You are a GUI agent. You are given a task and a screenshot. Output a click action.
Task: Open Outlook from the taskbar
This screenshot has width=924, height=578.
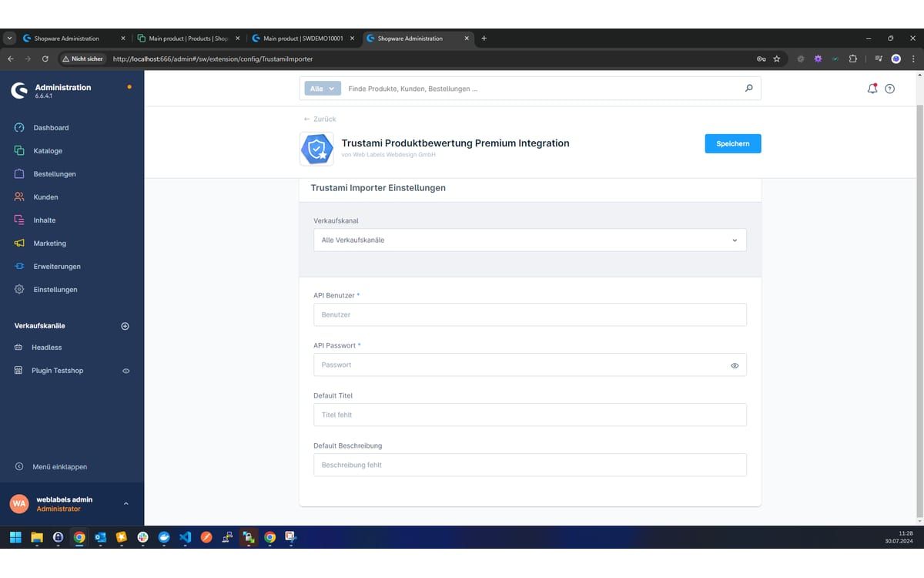100,537
